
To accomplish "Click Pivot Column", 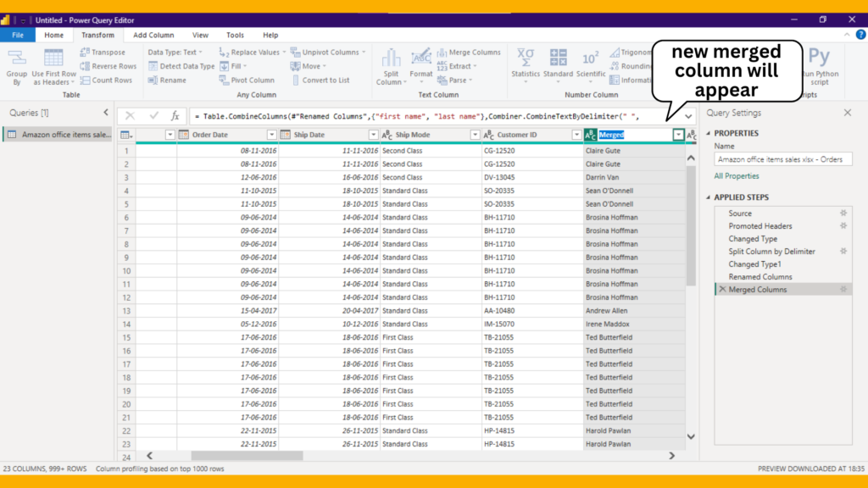I will (x=247, y=80).
